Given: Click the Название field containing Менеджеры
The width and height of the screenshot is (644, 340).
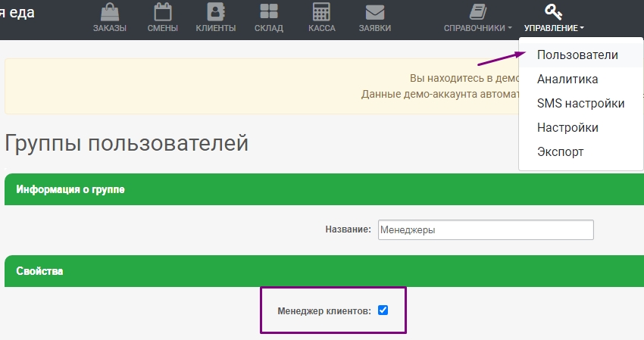Looking at the screenshot, I should pos(484,229).
